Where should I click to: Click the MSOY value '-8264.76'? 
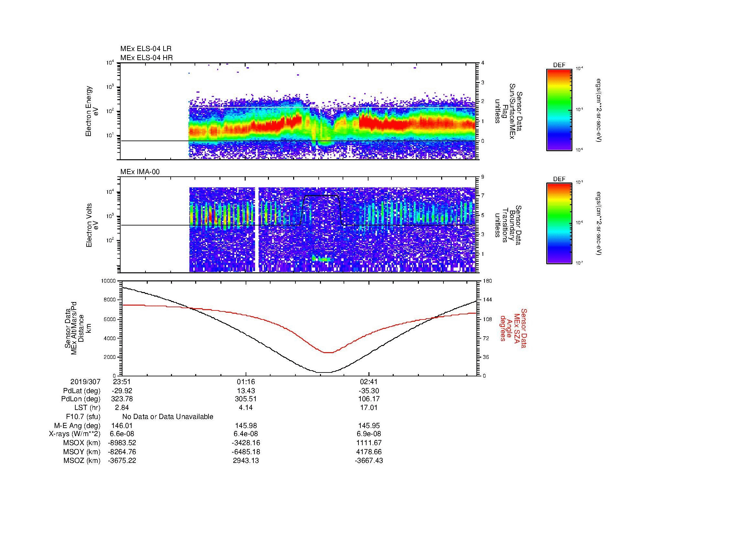(122, 452)
